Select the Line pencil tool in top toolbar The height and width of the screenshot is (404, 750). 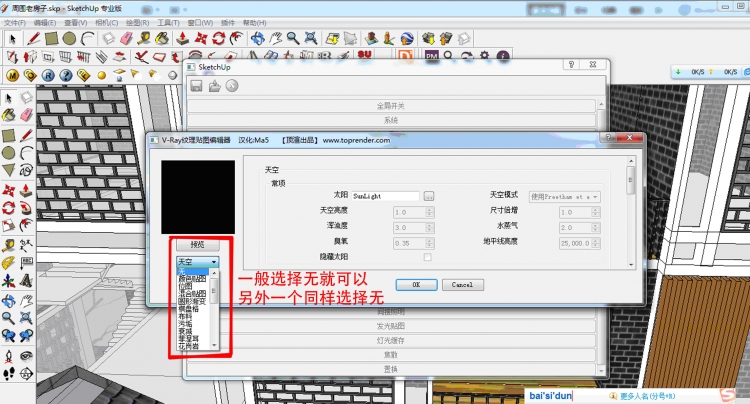pos(33,38)
